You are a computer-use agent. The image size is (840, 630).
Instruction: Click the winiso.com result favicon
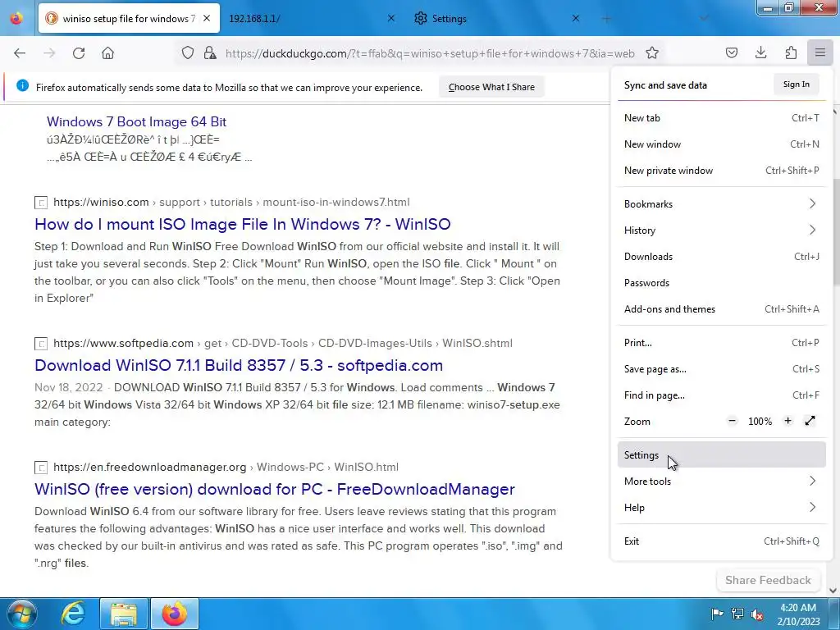pos(41,203)
